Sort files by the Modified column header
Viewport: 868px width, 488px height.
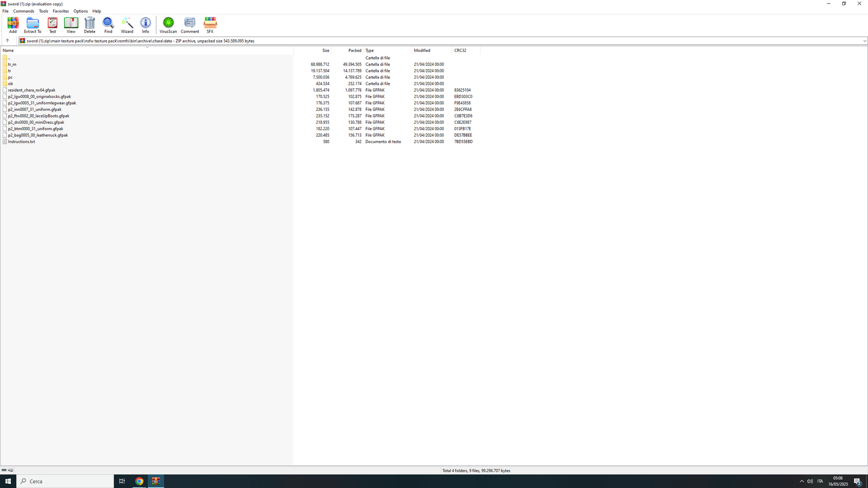[432, 50]
